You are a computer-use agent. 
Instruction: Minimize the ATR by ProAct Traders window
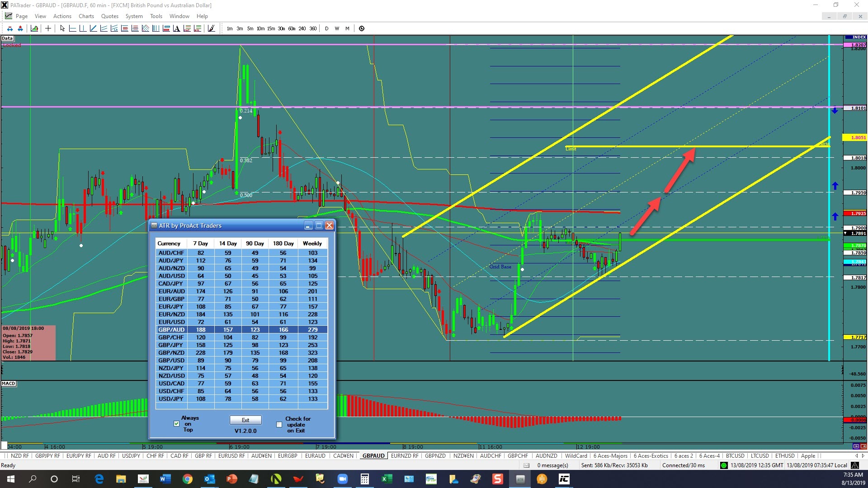308,225
